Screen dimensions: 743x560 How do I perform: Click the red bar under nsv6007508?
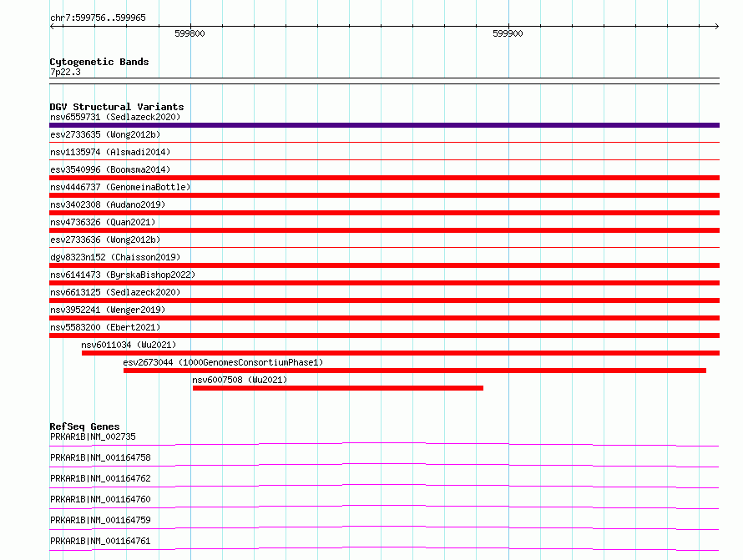coord(338,388)
